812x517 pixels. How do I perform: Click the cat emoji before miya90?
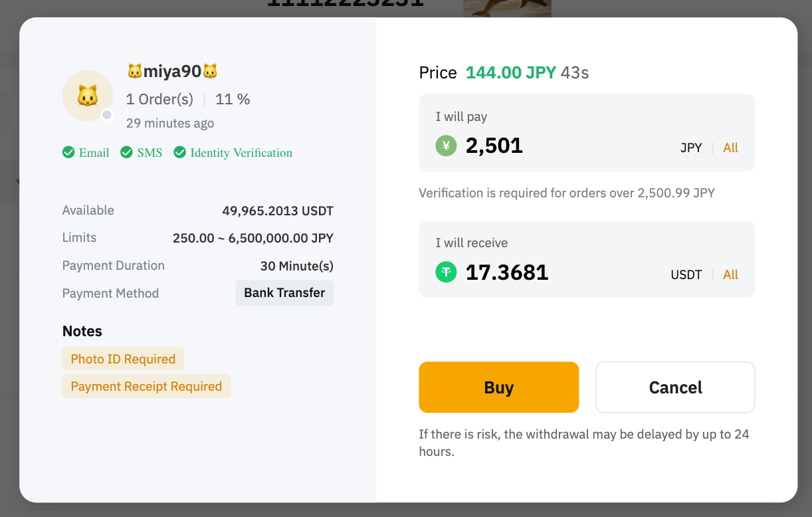(x=135, y=71)
